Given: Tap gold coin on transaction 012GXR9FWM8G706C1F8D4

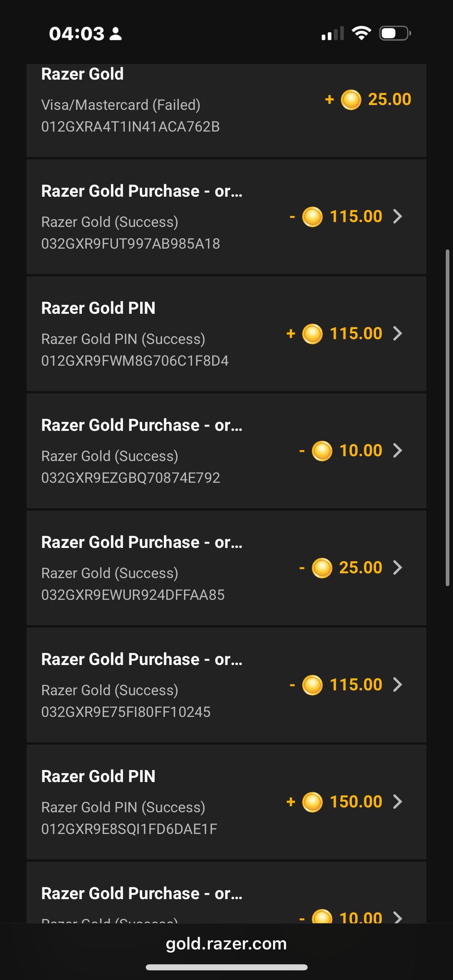Looking at the screenshot, I should [312, 334].
